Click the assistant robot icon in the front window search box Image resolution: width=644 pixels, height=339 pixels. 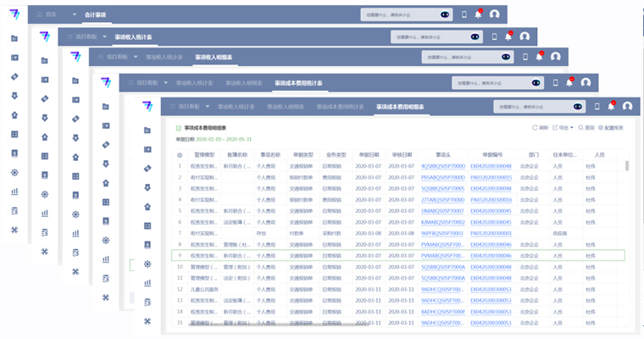coord(577,107)
